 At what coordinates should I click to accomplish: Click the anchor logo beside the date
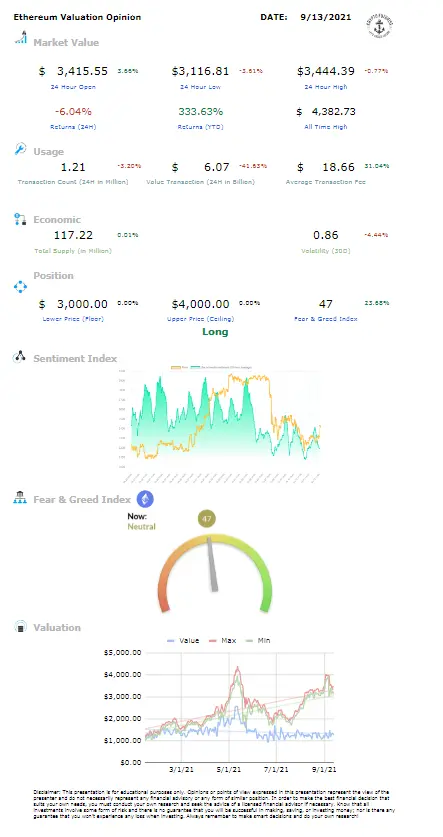point(379,25)
